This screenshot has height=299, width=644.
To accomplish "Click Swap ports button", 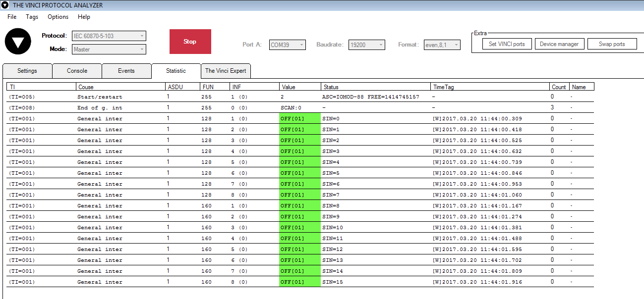I will click(x=612, y=44).
